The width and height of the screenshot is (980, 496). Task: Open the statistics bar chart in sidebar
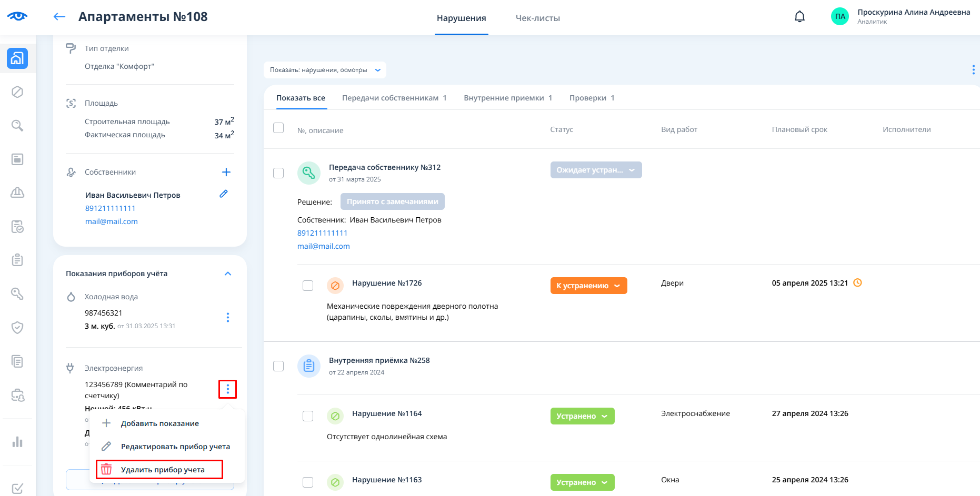point(17,442)
